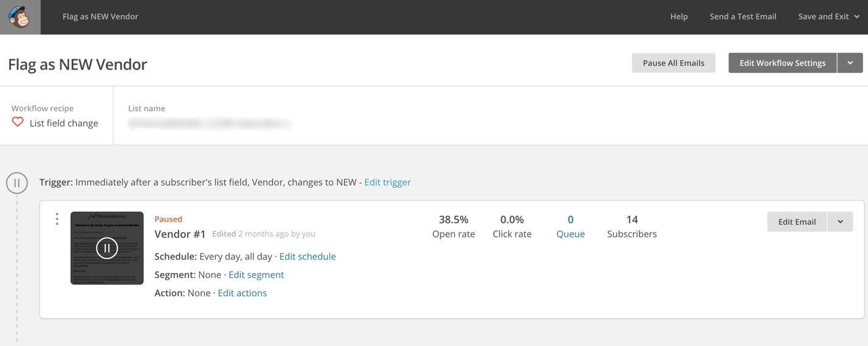
Task: Open the Save and Exit dropdown menu
Action: [829, 16]
